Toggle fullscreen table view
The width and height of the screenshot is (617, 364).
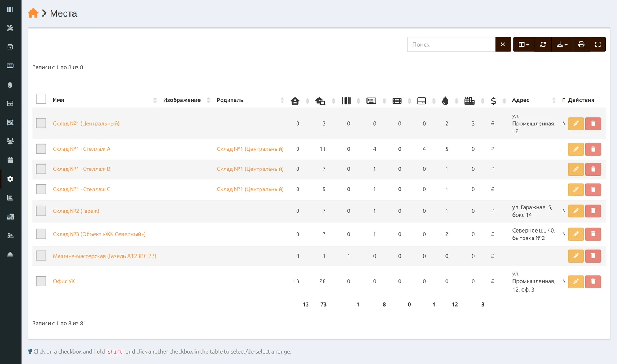point(598,44)
